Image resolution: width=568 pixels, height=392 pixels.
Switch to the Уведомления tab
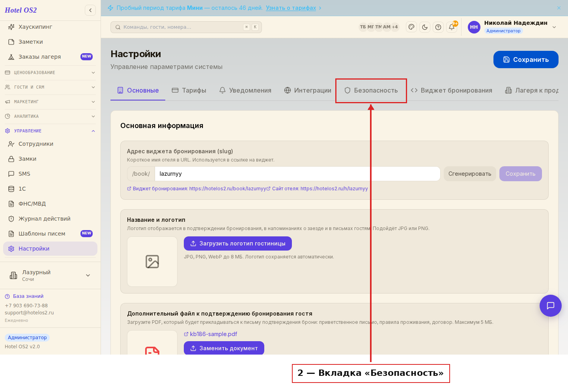click(x=245, y=90)
